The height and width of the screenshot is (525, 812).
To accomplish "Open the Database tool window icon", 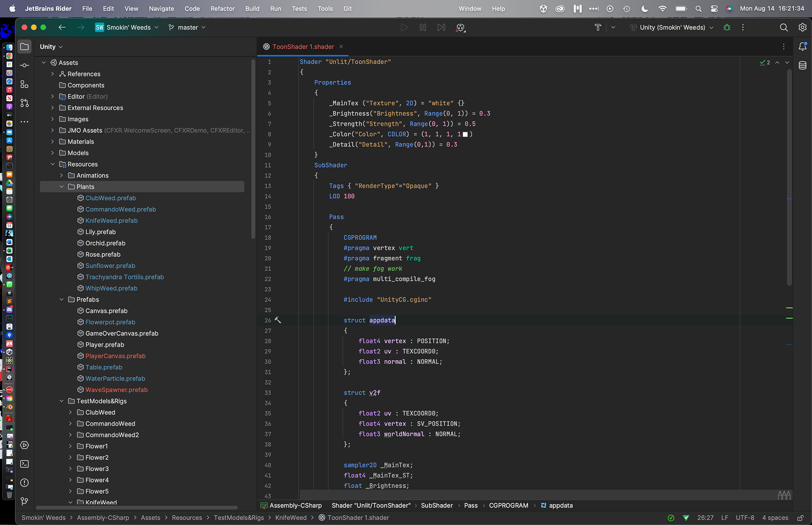I will [802, 66].
